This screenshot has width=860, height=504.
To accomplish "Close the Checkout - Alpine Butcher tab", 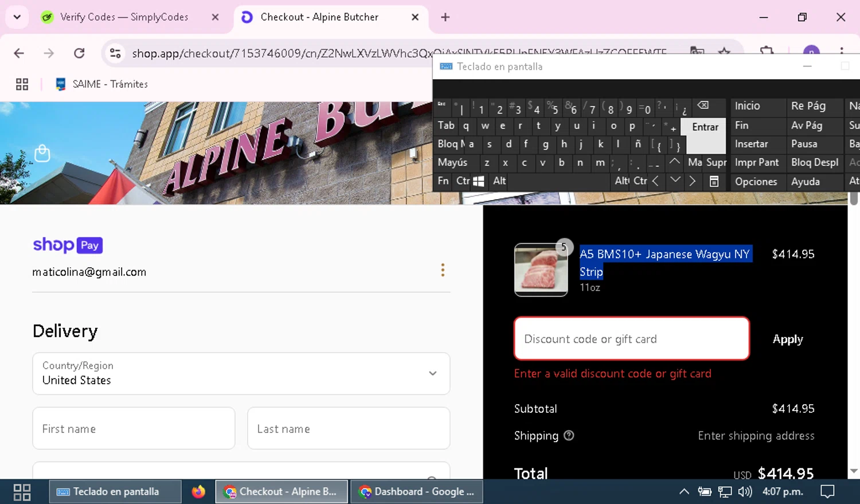I will (415, 17).
